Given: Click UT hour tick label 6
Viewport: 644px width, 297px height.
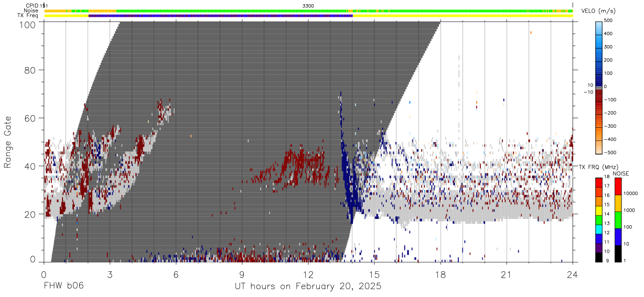Looking at the screenshot, I should [176, 274].
